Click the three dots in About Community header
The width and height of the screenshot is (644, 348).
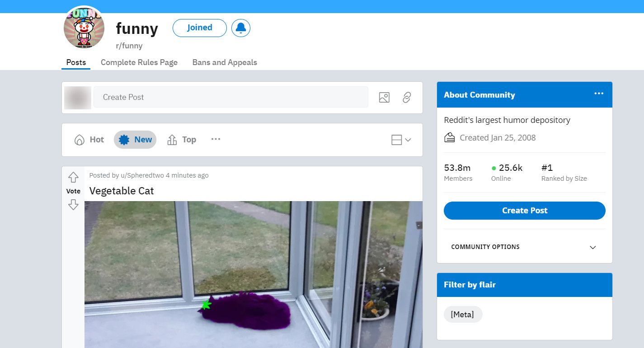[x=599, y=94]
